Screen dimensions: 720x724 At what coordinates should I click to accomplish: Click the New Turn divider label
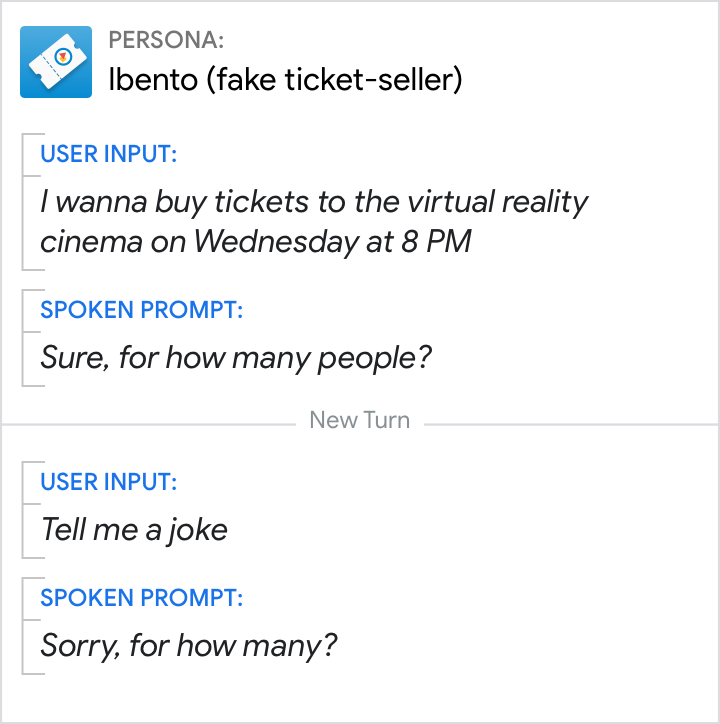point(361,420)
